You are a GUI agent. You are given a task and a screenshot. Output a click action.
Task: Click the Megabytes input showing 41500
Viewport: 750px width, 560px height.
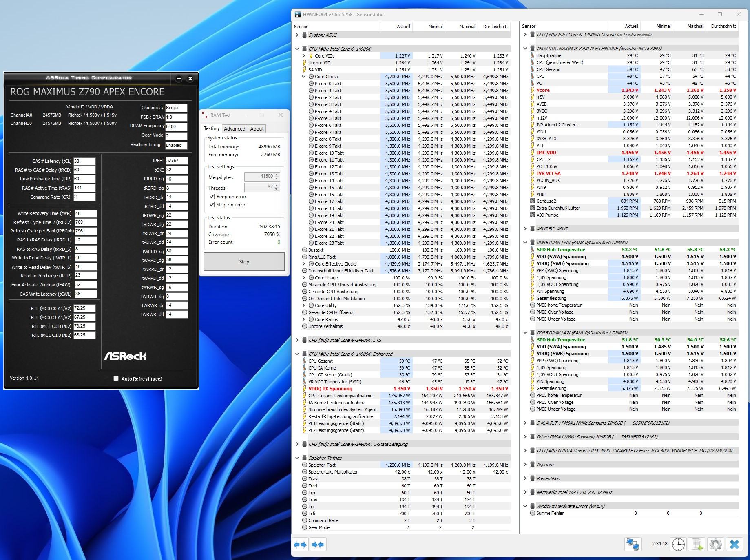(x=259, y=177)
